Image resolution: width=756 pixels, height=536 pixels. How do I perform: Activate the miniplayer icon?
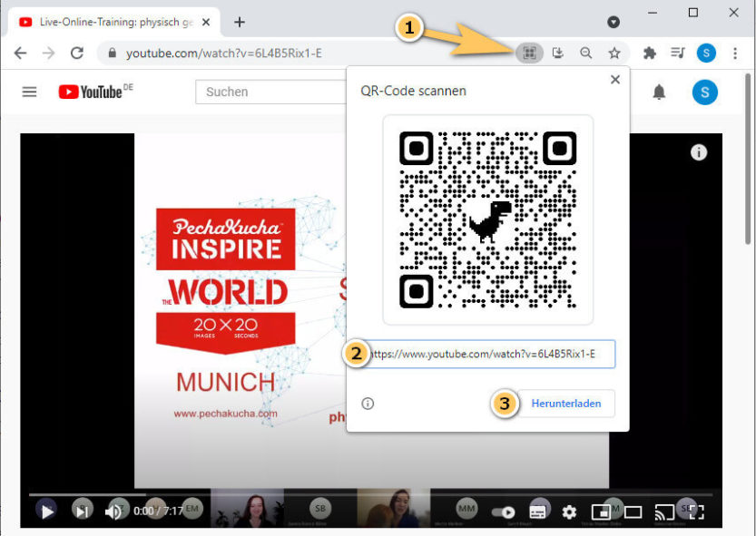click(x=602, y=512)
